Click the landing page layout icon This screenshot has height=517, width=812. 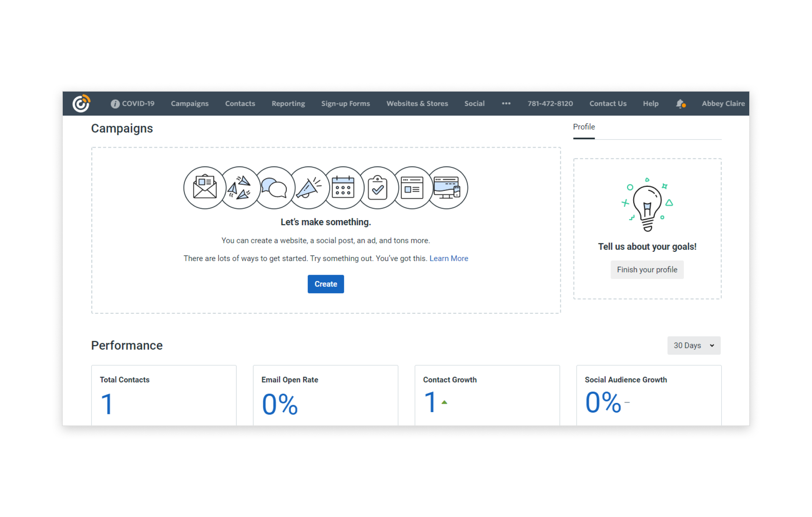pyautogui.click(x=412, y=188)
